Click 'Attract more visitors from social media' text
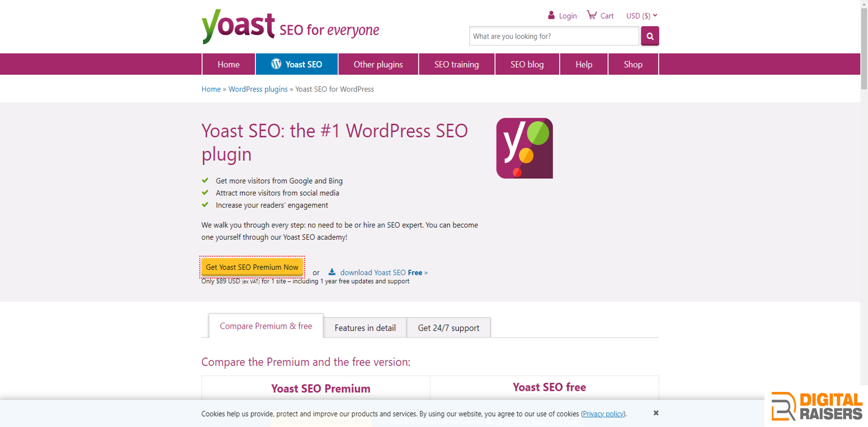The height and width of the screenshot is (427, 868). click(277, 193)
